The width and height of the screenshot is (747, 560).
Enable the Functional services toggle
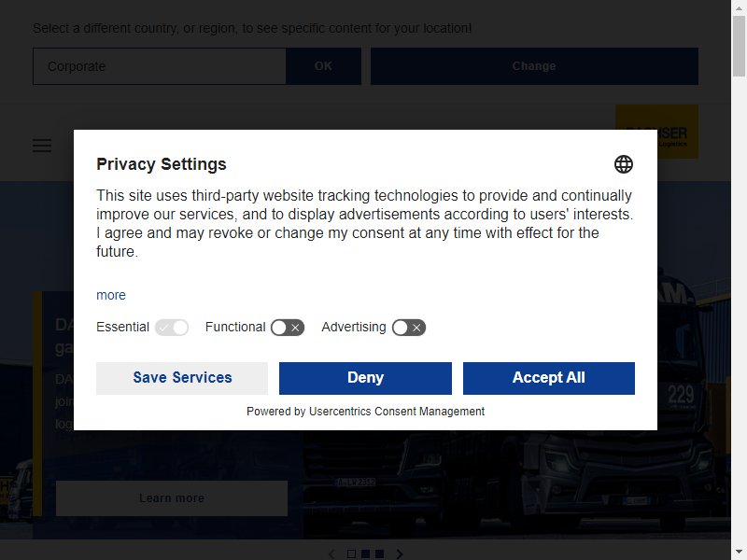click(288, 328)
